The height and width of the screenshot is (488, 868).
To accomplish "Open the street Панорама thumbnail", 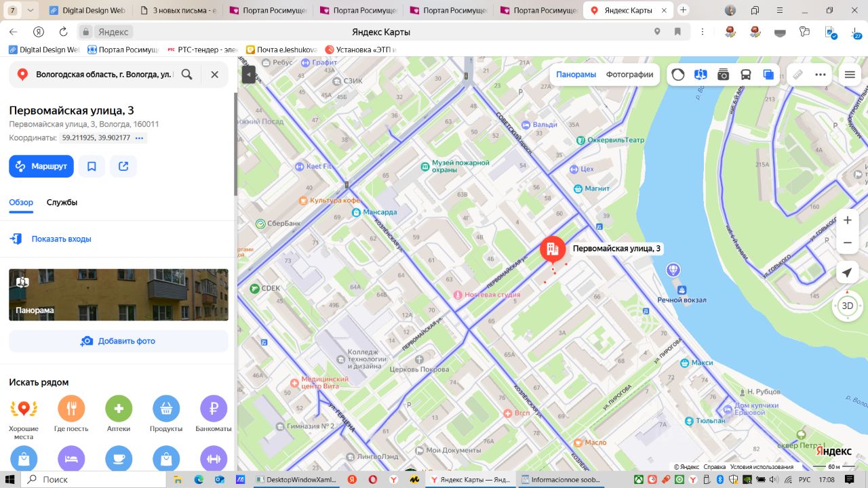I will (x=119, y=295).
